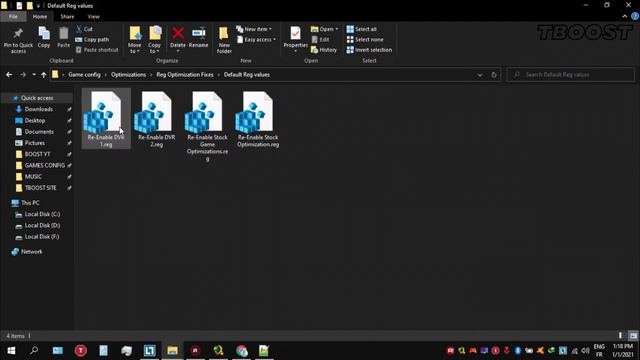Open Documents in navigation pane
The height and width of the screenshot is (360, 640).
[x=39, y=132]
